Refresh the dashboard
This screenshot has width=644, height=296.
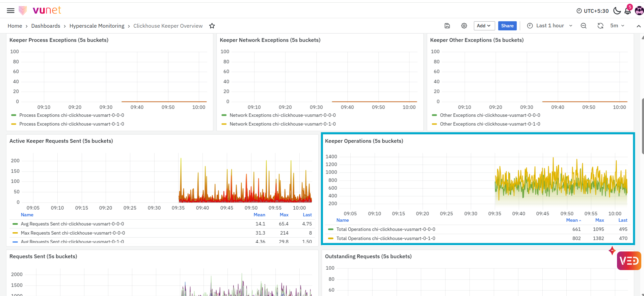click(600, 26)
